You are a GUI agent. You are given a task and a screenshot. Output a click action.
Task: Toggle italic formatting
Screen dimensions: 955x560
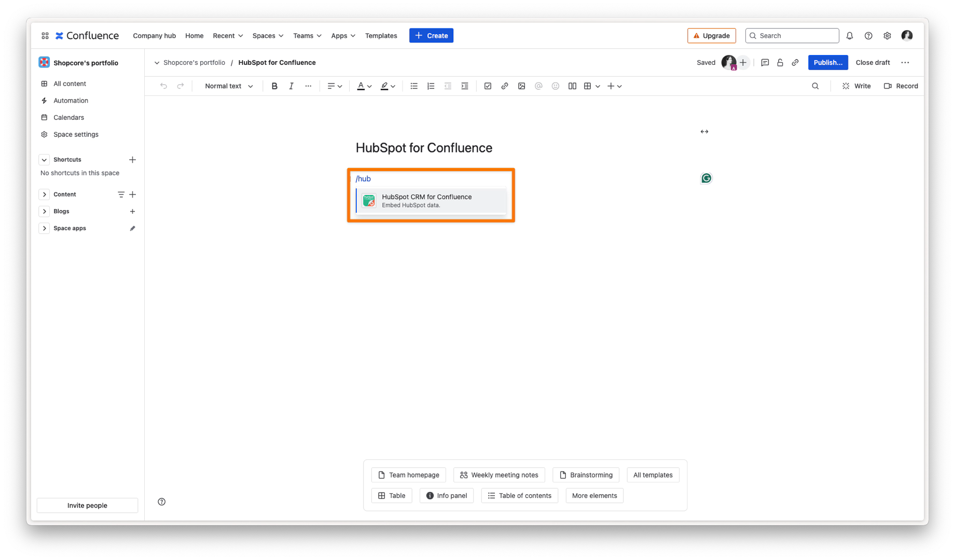tap(291, 86)
